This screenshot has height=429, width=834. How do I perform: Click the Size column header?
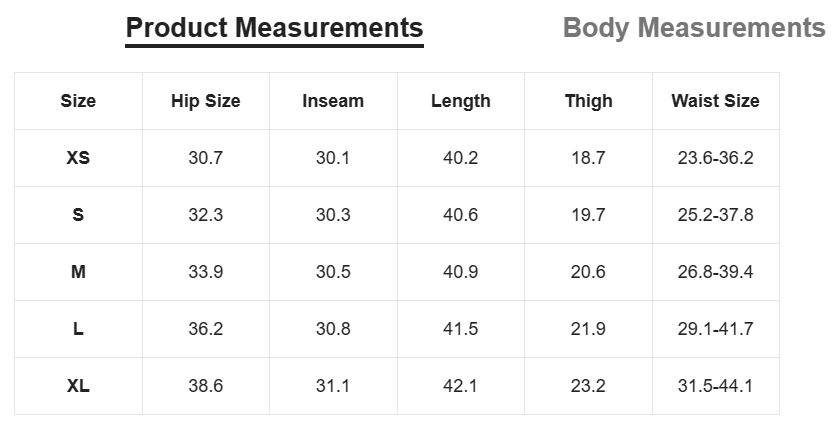pos(78,101)
